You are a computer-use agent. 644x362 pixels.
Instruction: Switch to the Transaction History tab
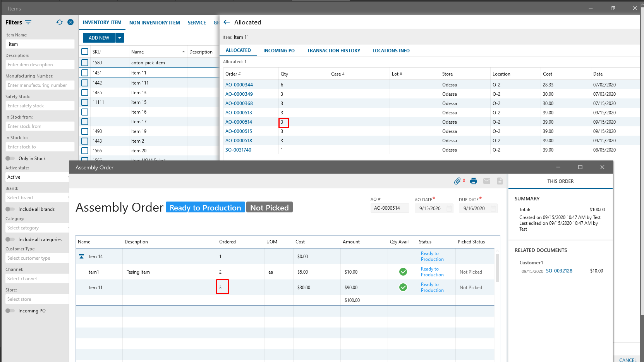(333, 51)
